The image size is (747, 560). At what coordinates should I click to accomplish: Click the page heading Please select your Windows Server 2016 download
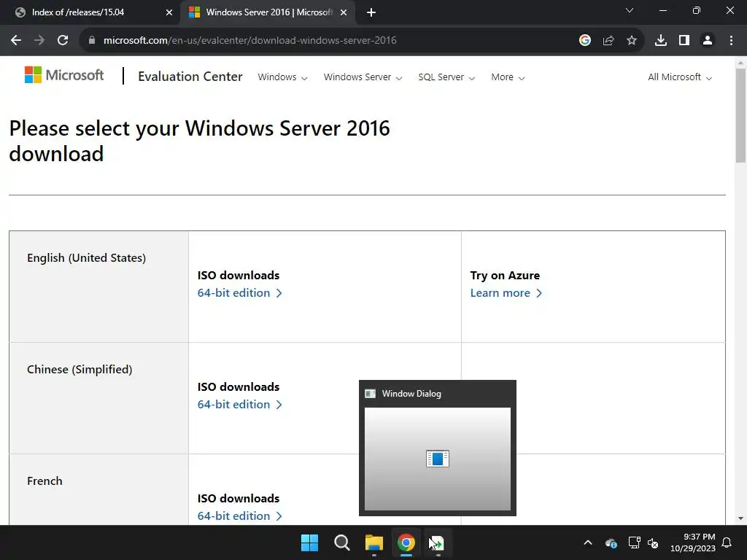pos(199,141)
